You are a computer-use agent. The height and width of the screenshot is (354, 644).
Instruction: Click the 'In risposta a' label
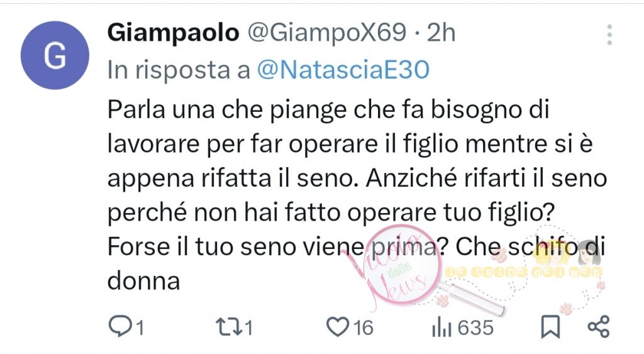tap(179, 69)
